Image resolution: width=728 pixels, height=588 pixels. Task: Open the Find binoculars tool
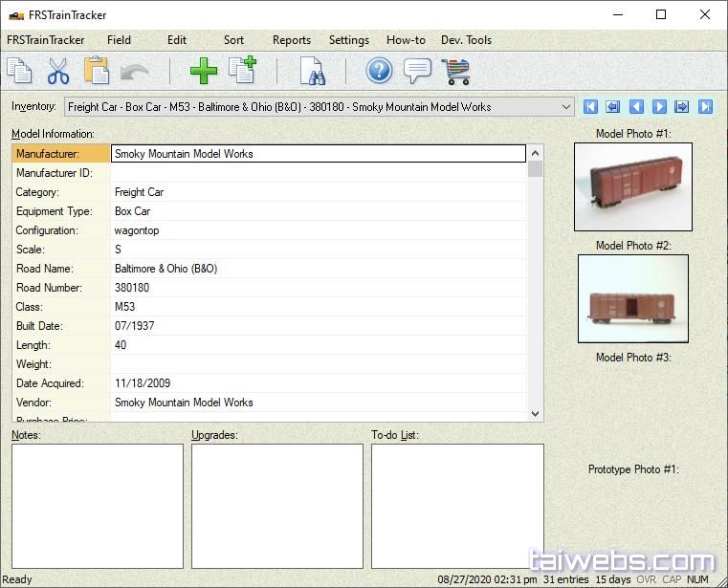(x=312, y=72)
